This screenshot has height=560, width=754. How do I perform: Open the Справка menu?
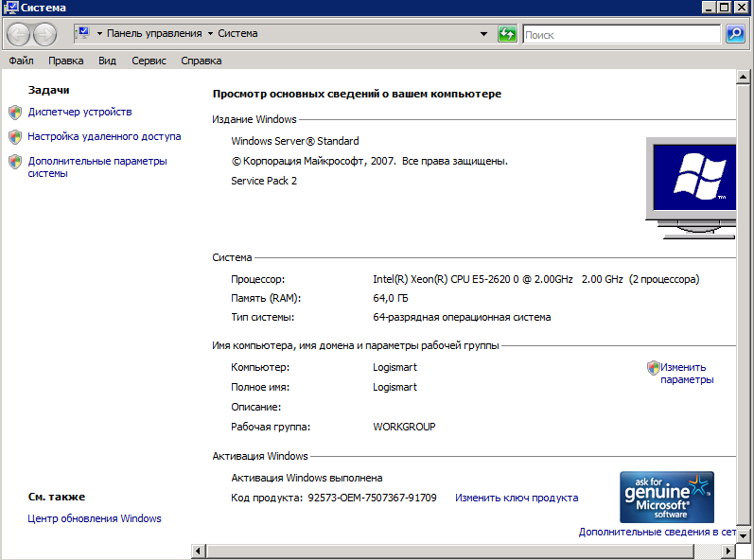click(201, 61)
